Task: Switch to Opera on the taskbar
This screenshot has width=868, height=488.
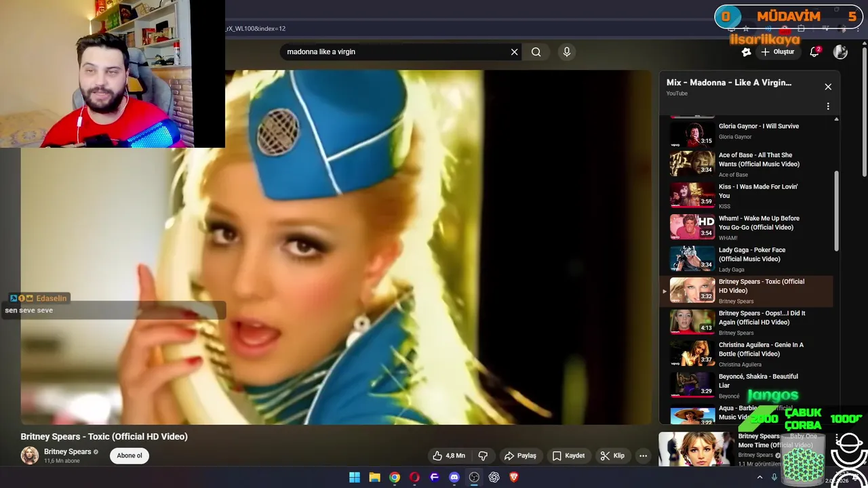Action: click(x=414, y=477)
